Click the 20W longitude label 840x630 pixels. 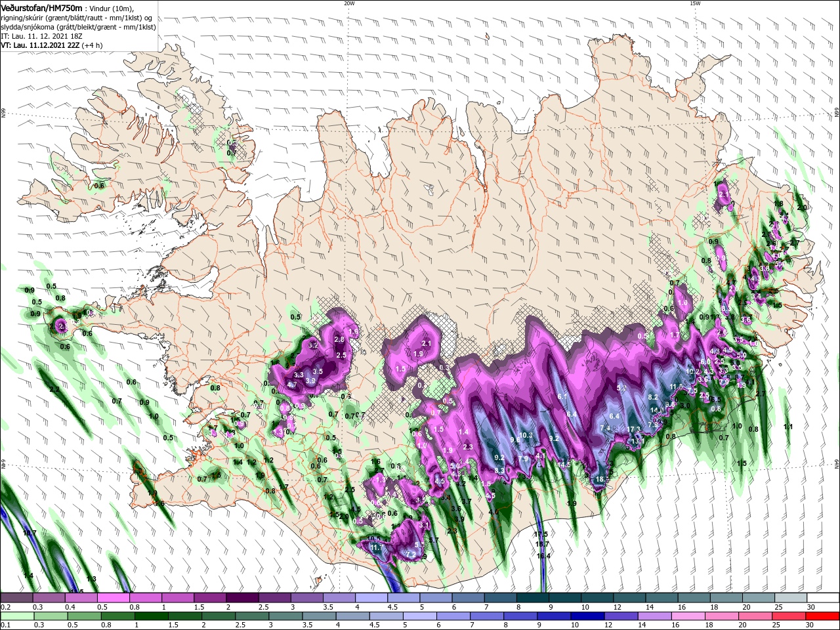(x=348, y=3)
